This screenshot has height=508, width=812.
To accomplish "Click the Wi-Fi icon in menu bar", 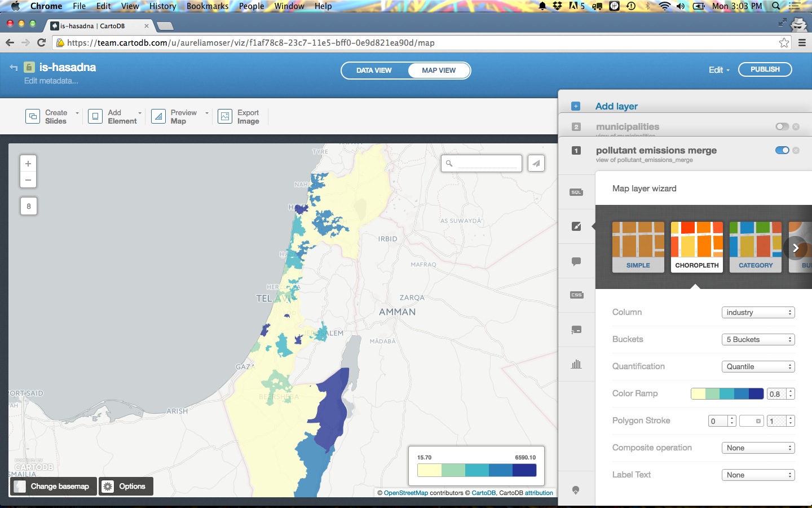I will click(665, 6).
